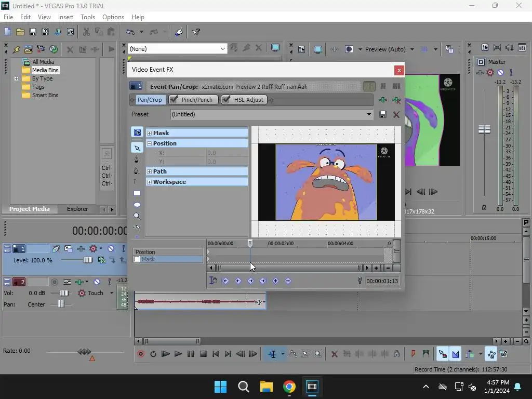Screen dimensions: 532x399
Task: Toggle the HSL Adjust effect checkbox
Action: (226, 99)
